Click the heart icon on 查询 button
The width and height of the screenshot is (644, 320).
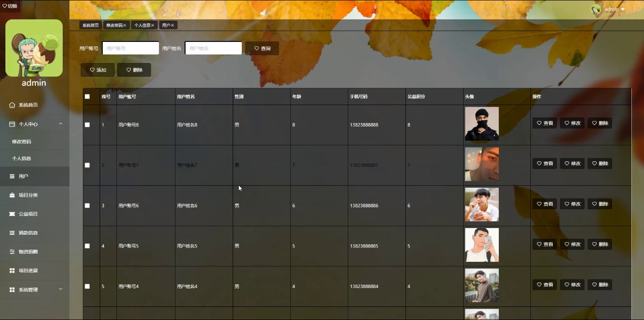257,48
